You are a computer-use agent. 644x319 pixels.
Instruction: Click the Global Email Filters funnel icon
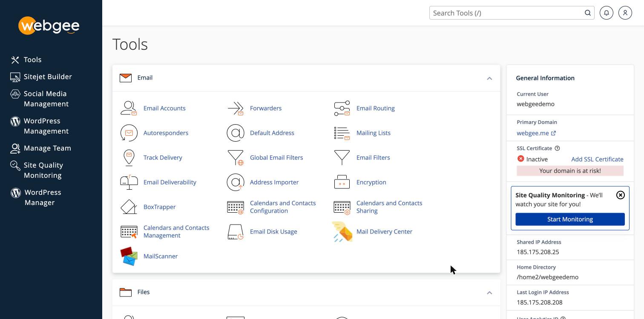tap(236, 157)
